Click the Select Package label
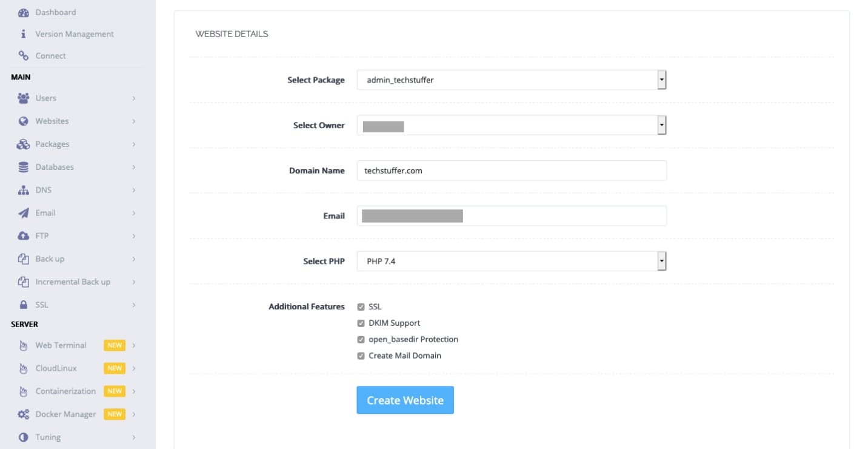Viewport: 868px width, 449px height. 316,80
